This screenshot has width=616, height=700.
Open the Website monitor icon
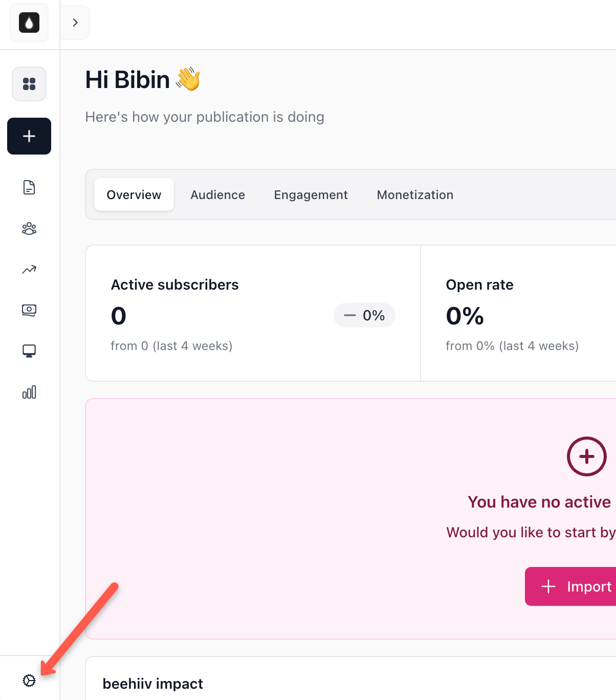[x=29, y=351]
